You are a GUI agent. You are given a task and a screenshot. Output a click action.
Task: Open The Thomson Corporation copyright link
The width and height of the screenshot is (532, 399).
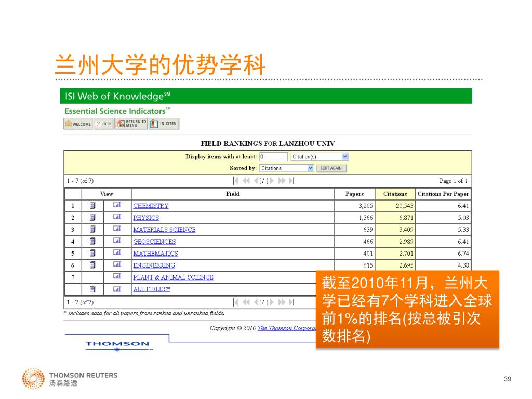[287, 328]
